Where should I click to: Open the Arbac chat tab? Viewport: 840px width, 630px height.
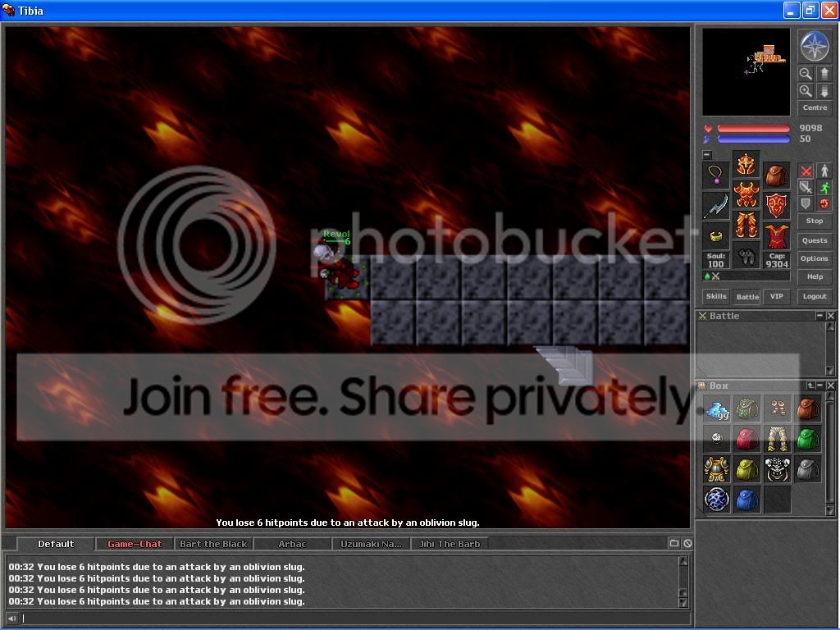point(292,544)
